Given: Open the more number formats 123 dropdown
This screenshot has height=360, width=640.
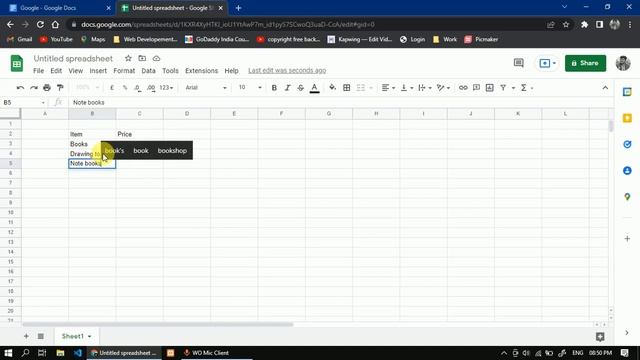Looking at the screenshot, I should 166,88.
